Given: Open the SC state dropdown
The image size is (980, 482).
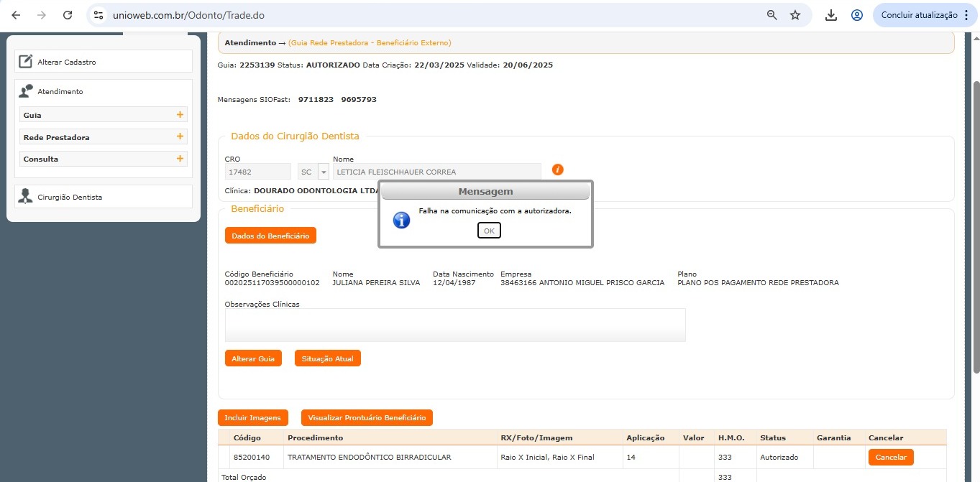Looking at the screenshot, I should click(x=323, y=172).
